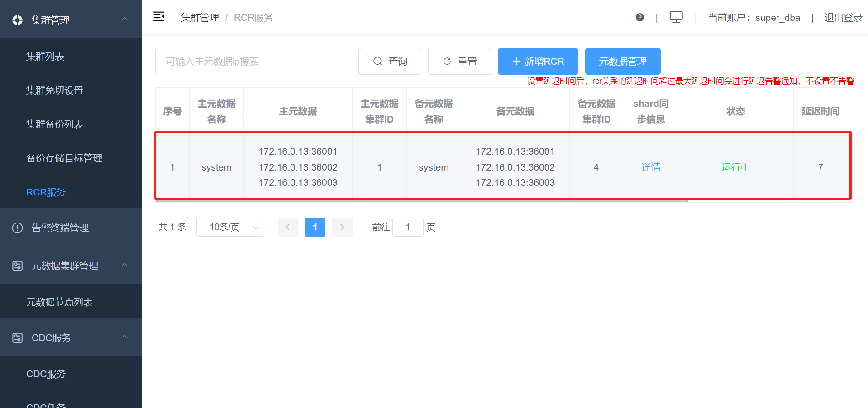Focus the 前往 page number input
Viewport: 868px width, 408px height.
click(408, 227)
